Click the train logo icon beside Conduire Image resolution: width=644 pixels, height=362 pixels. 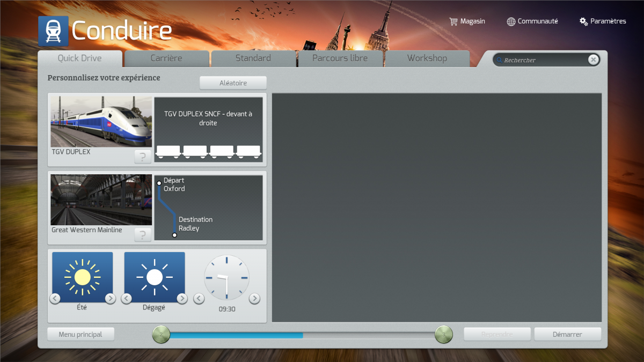(53, 31)
